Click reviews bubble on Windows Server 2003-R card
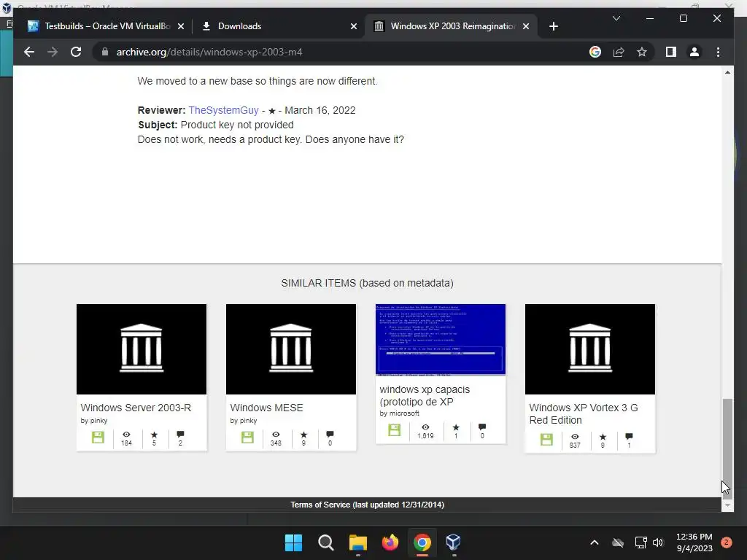747x560 pixels. (x=180, y=435)
